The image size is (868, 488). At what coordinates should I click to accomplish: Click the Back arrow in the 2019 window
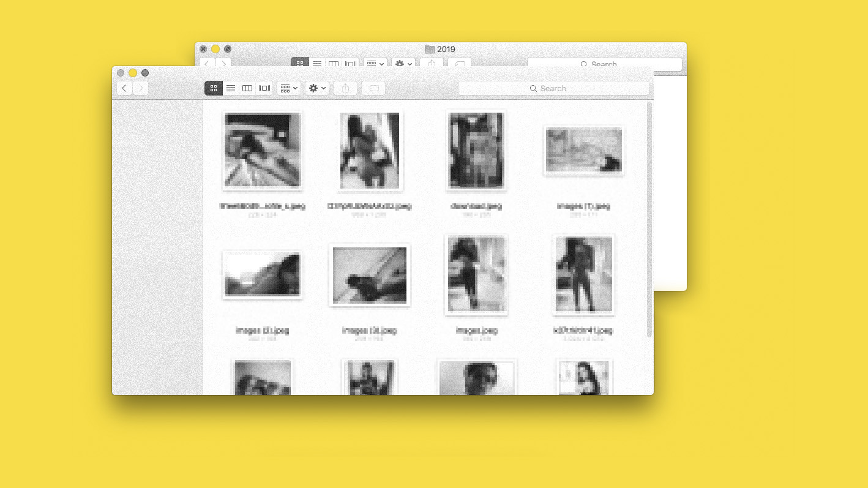coord(207,63)
